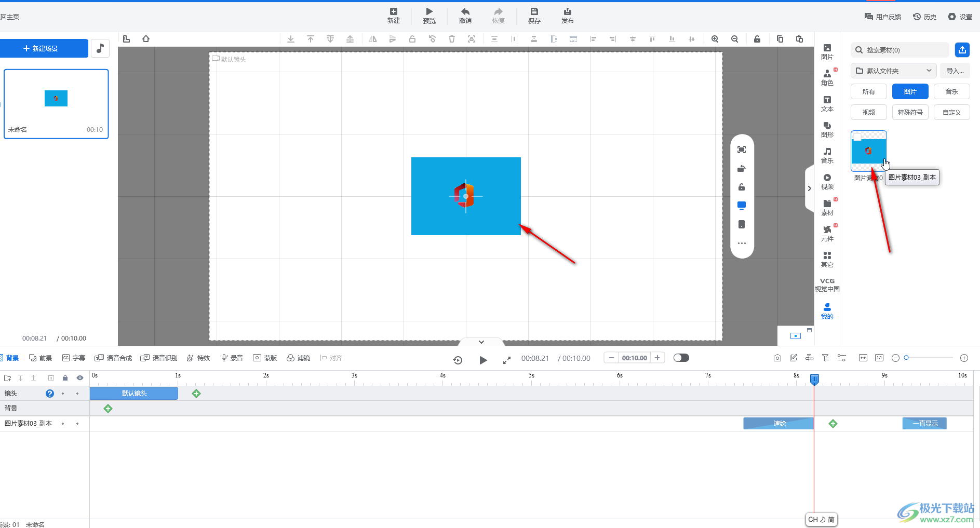Image resolution: width=980 pixels, height=528 pixels.
Task: Open 设置 settings
Action: tap(960, 17)
